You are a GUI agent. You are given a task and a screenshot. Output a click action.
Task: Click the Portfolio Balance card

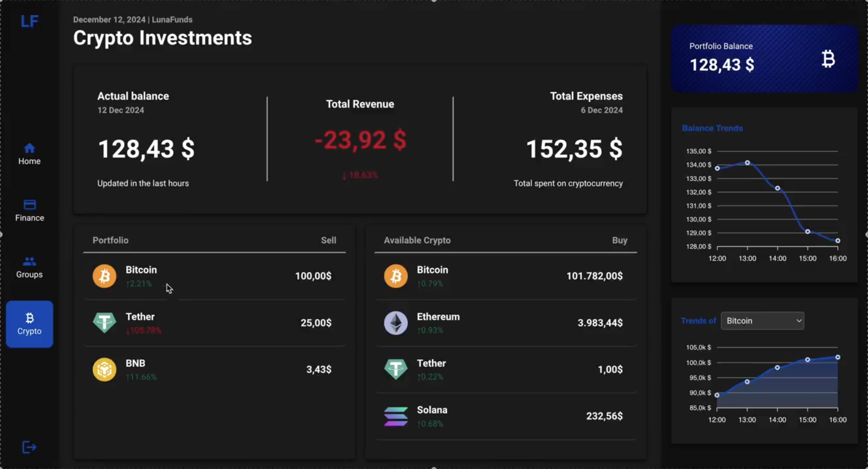click(x=764, y=59)
